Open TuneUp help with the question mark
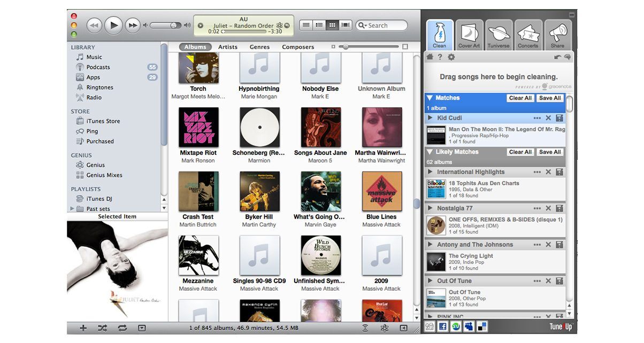644x343 pixels. click(x=440, y=57)
